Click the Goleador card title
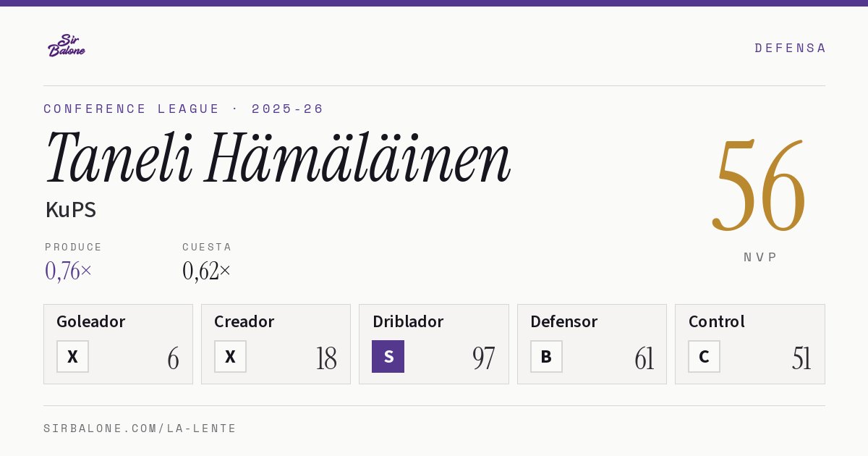The width and height of the screenshot is (868, 456). point(91,321)
